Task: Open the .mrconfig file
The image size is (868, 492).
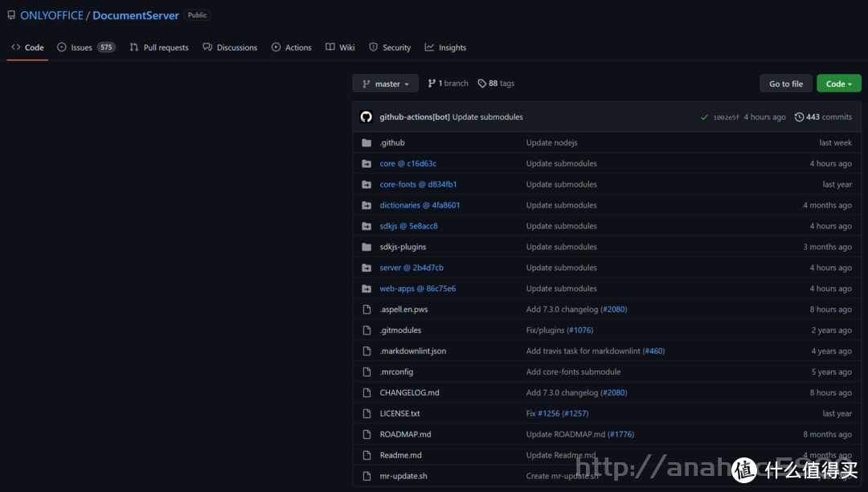Action: [396, 372]
